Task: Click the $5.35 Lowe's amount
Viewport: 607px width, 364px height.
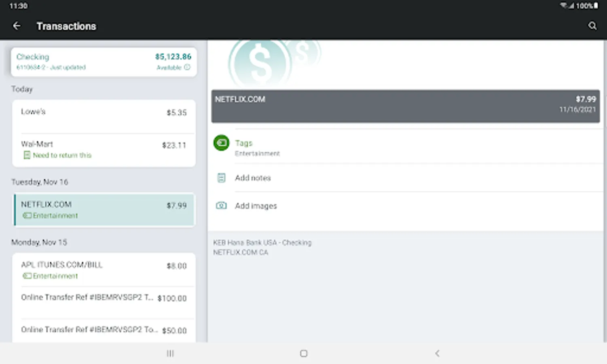Action: (x=177, y=112)
